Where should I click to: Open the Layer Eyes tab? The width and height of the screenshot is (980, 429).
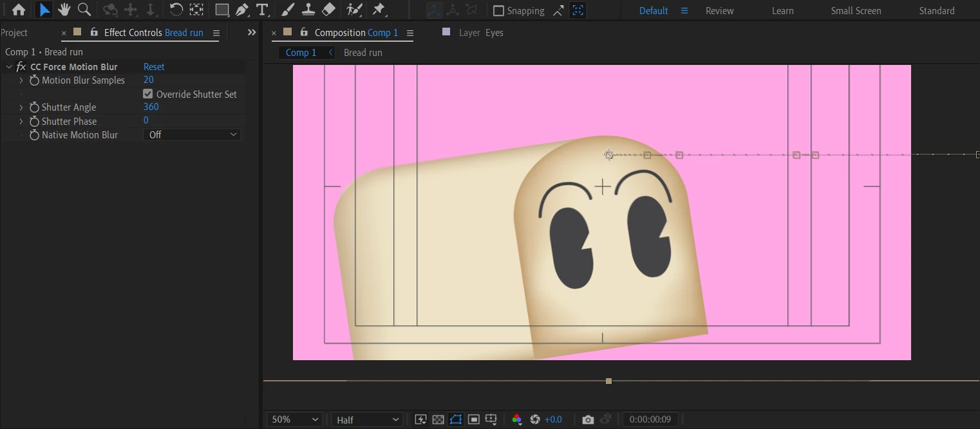[x=480, y=33]
